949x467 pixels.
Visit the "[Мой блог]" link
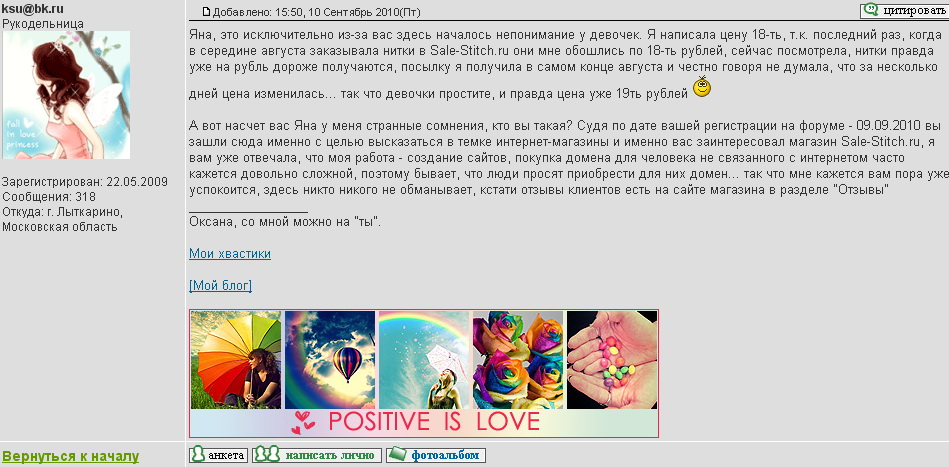[220, 286]
